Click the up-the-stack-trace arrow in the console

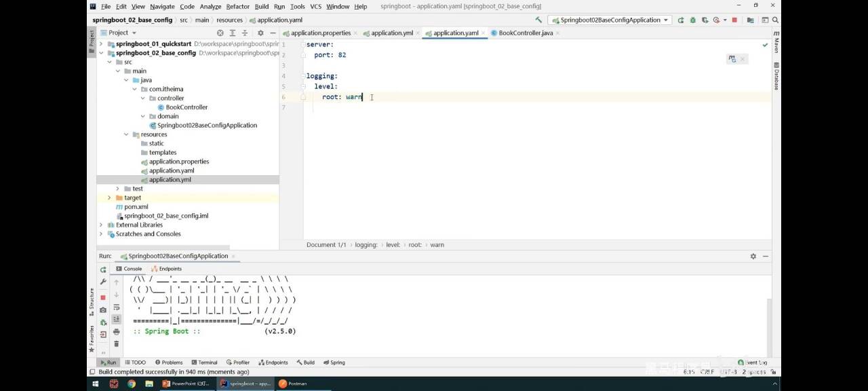click(117, 282)
